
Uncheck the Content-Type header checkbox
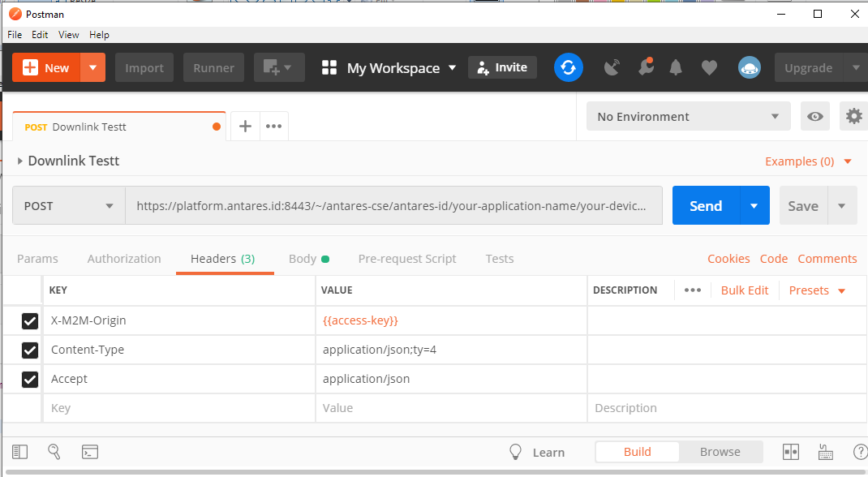point(30,350)
